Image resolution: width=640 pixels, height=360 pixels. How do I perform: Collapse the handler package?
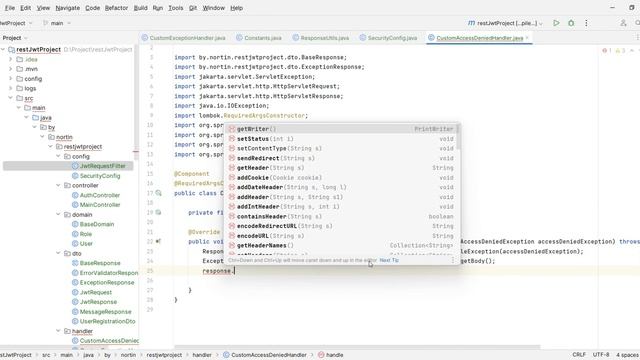(58, 331)
